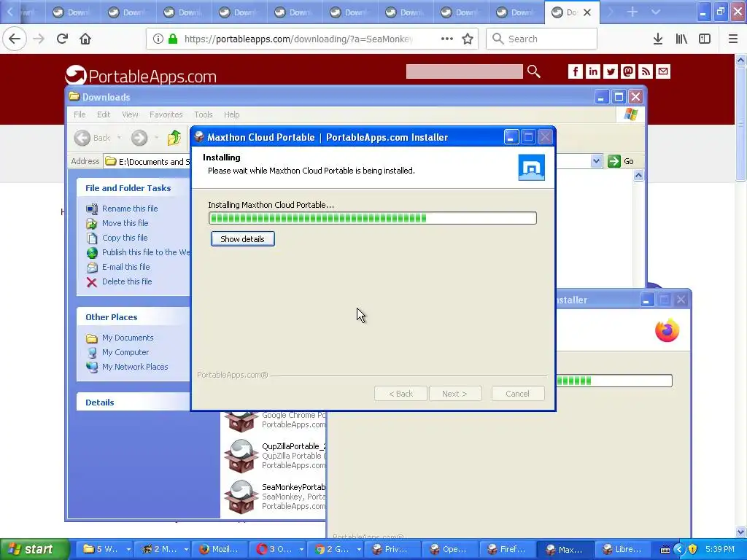Image resolution: width=747 pixels, height=560 pixels.
Task: Click Explorer Forward button
Action: click(x=139, y=138)
